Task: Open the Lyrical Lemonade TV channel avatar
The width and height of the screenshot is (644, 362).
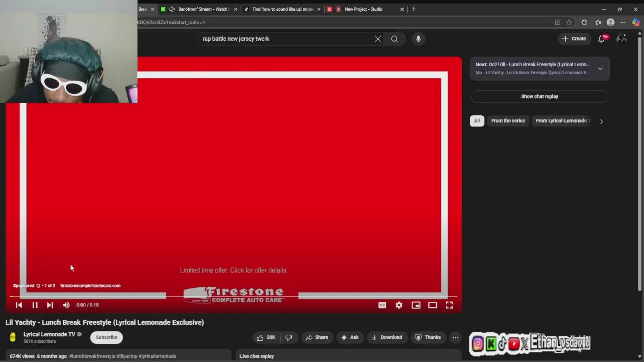Action: pyautogui.click(x=13, y=337)
